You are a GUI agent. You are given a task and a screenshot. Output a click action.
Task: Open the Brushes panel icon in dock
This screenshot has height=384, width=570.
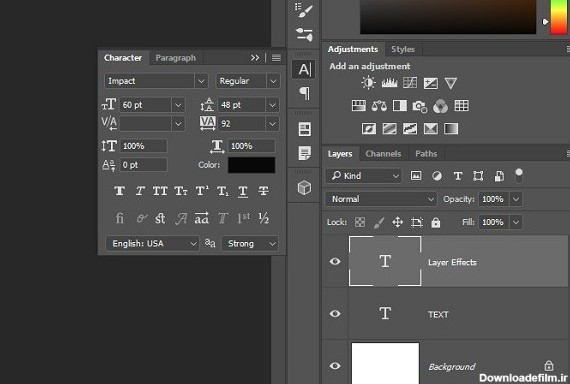(304, 35)
